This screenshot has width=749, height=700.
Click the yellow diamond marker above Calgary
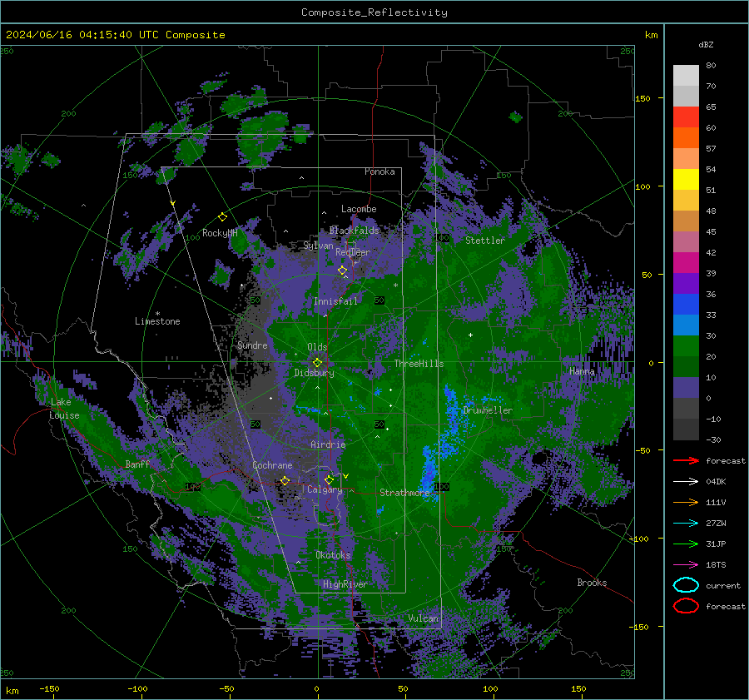click(329, 479)
